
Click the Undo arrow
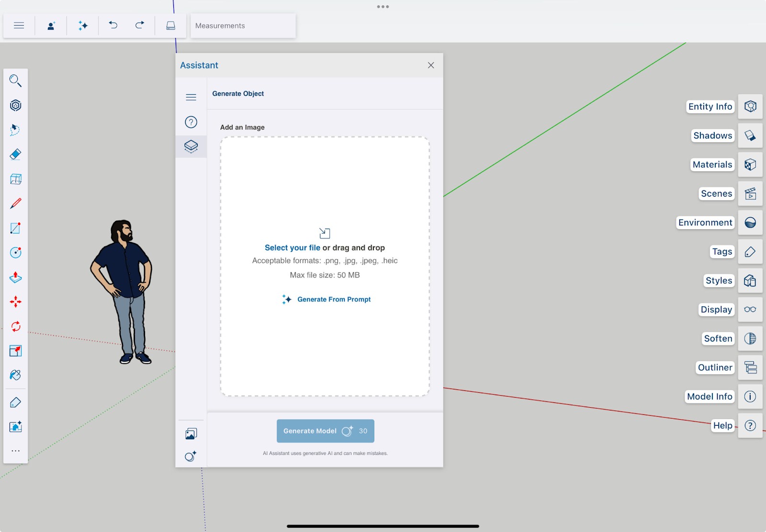click(x=113, y=25)
